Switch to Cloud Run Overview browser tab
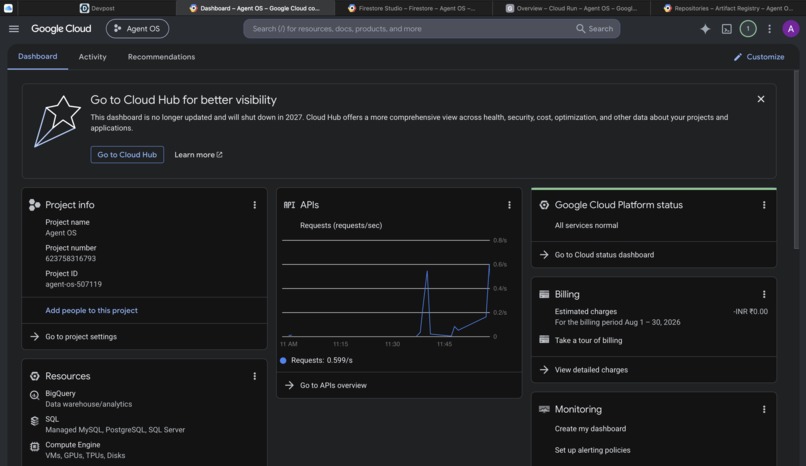806x466 pixels. tap(571, 8)
